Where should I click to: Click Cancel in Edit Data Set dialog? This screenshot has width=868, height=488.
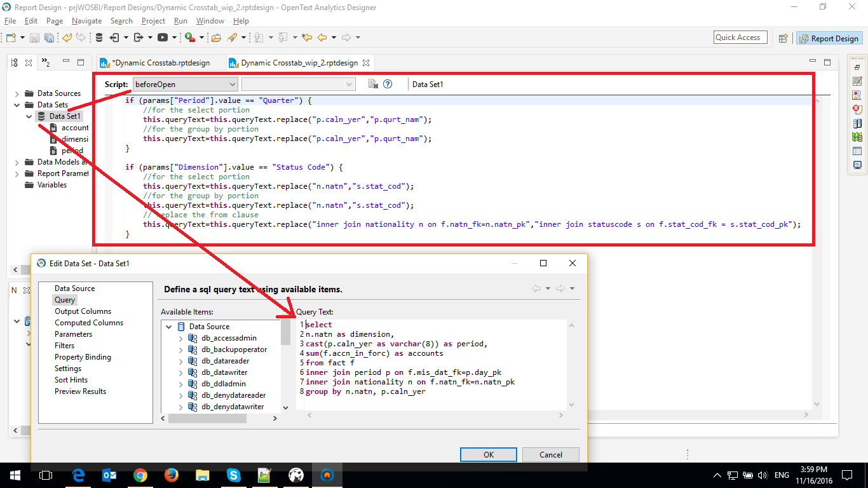[551, 454]
